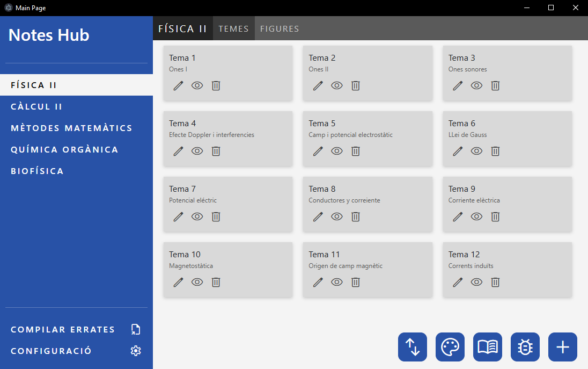Screen dimensions: 588x369
Task: Edit Tema 7 Potencial eléctric
Action: pyautogui.click(x=178, y=216)
